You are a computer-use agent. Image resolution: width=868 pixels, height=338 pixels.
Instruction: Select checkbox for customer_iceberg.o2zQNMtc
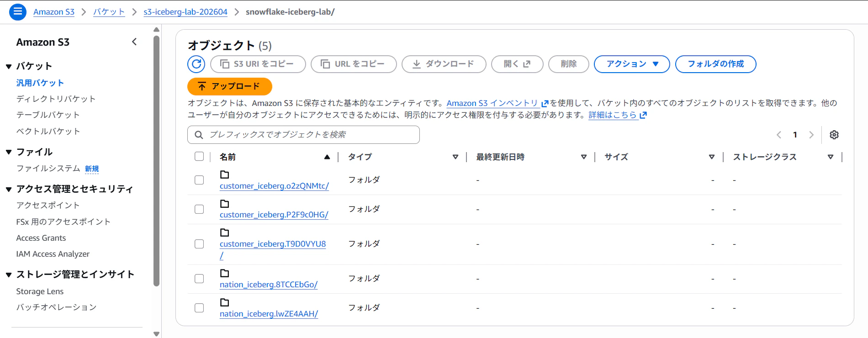(x=199, y=180)
